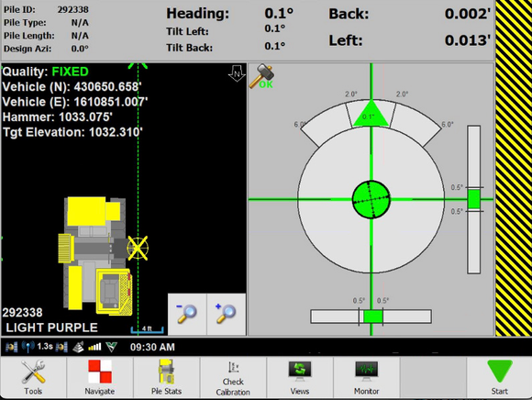Screen dimensions: 532x400
Task: Click the horizontal tilt bar green indicator
Action: pos(373,317)
